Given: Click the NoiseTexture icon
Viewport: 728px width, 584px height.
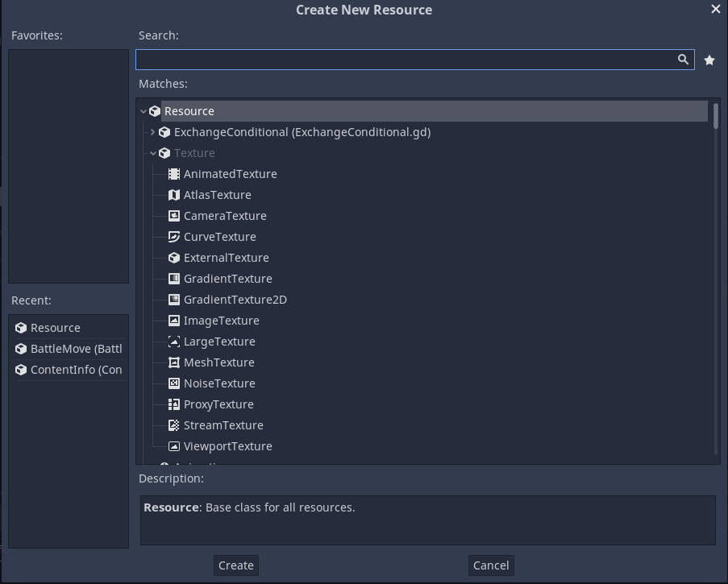Looking at the screenshot, I should pos(173,383).
